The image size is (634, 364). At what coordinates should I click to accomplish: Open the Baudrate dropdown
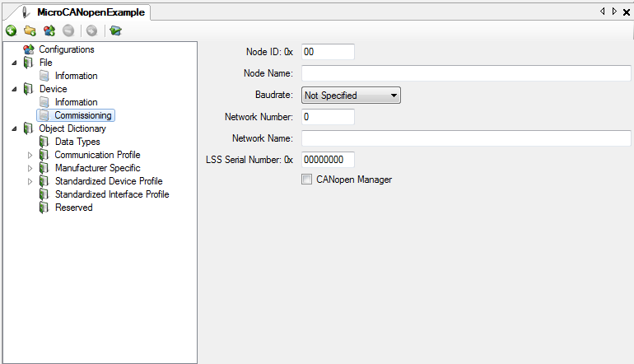pyautogui.click(x=350, y=96)
